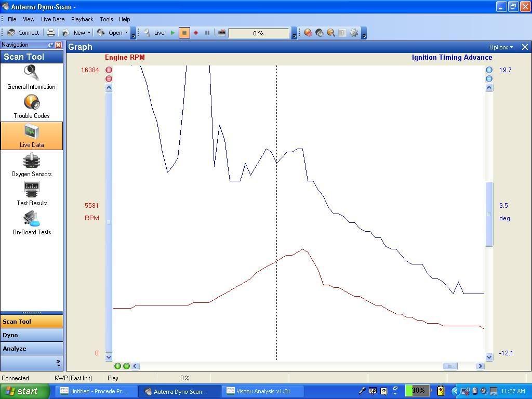
Task: Expand the Open dropdown arrow
Action: 126,33
